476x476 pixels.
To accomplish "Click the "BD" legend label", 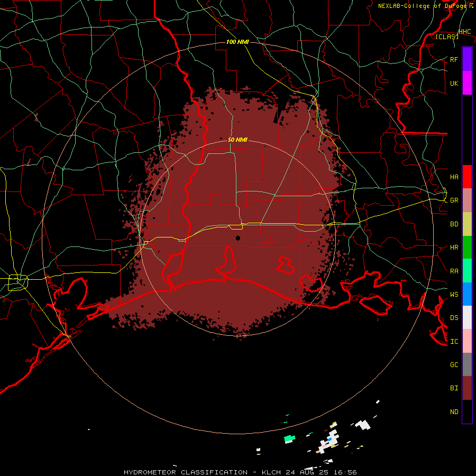I will coord(454,224).
